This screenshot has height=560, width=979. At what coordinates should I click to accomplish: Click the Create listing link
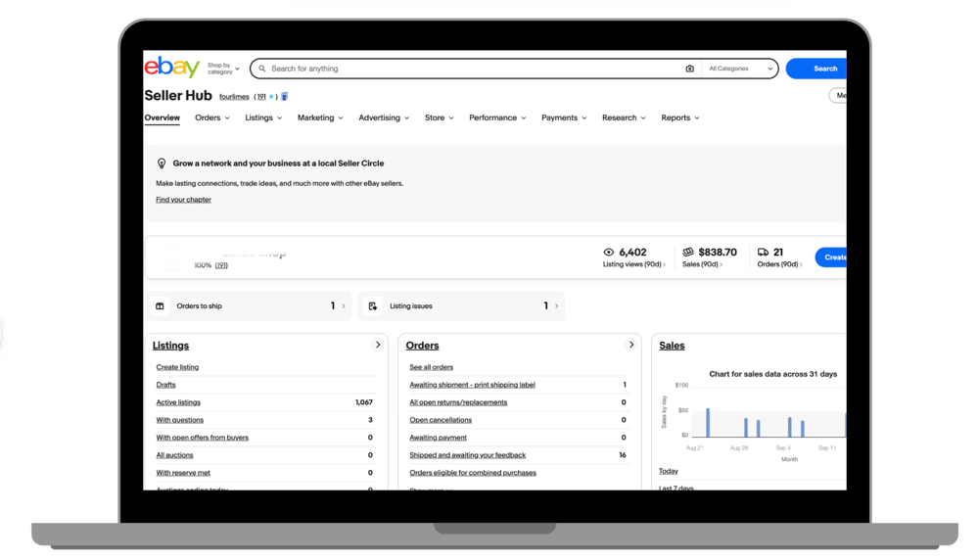(x=177, y=367)
